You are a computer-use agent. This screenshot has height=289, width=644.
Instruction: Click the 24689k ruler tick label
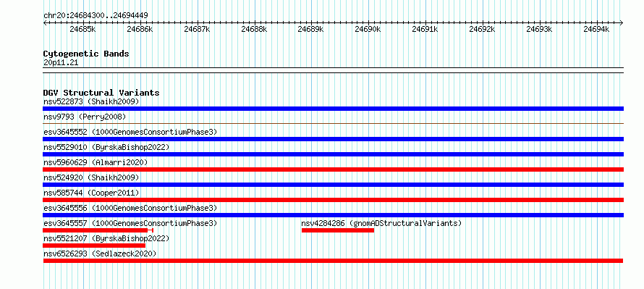click(310, 29)
